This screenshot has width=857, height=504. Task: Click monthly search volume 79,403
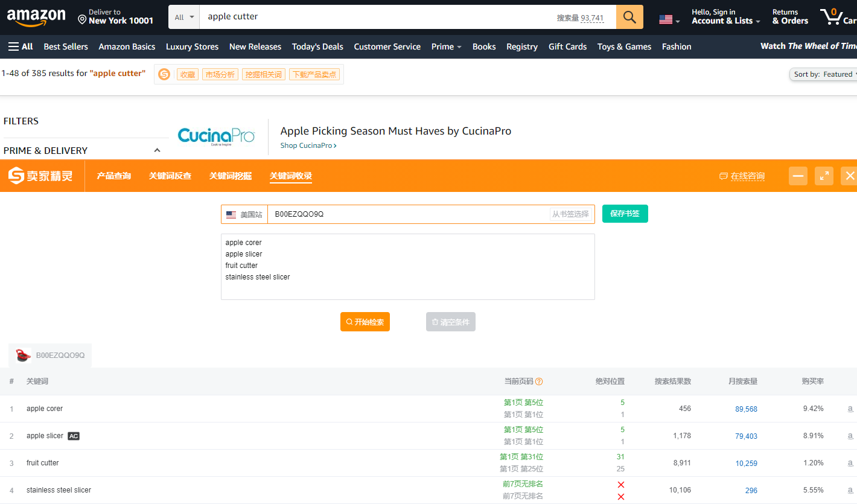pos(746,436)
